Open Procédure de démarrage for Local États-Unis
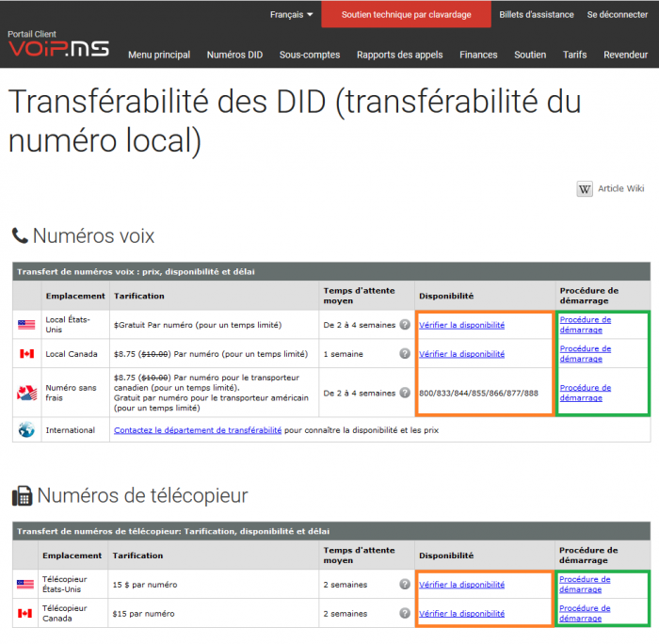 click(585, 325)
